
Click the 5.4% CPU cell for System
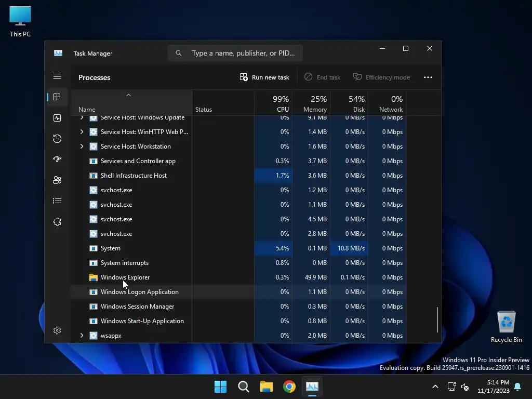[273, 248]
